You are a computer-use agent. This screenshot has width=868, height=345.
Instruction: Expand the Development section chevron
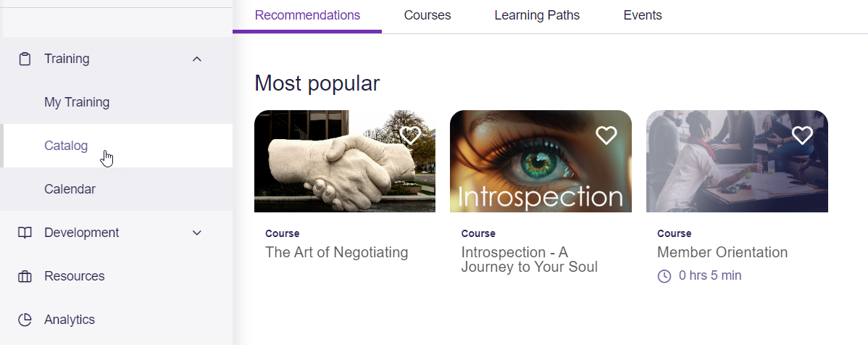196,233
